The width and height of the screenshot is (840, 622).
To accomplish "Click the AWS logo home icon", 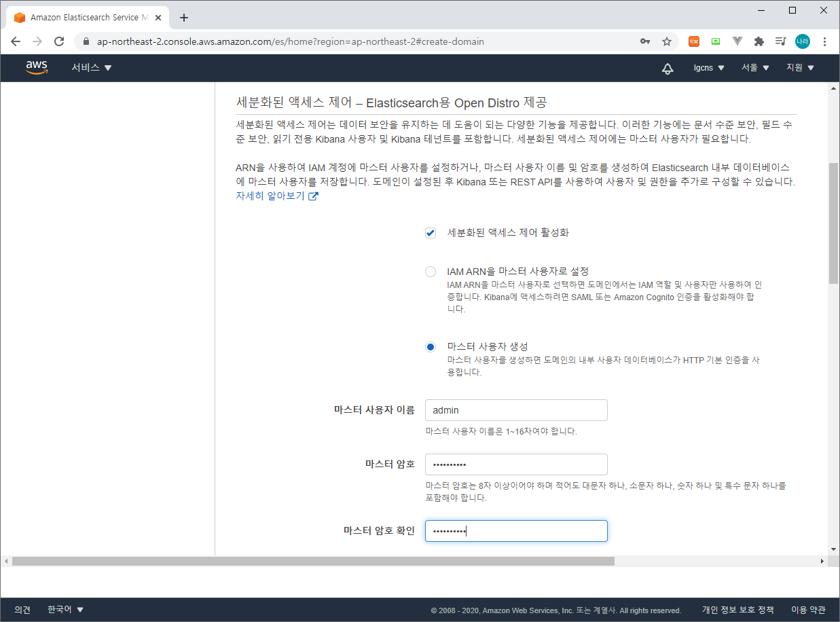I will pos(37,67).
